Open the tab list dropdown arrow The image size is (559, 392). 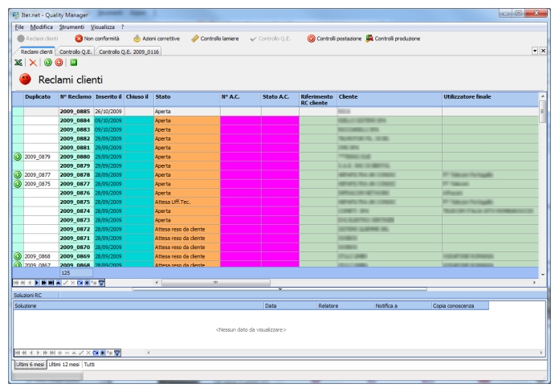pyautogui.click(x=535, y=51)
